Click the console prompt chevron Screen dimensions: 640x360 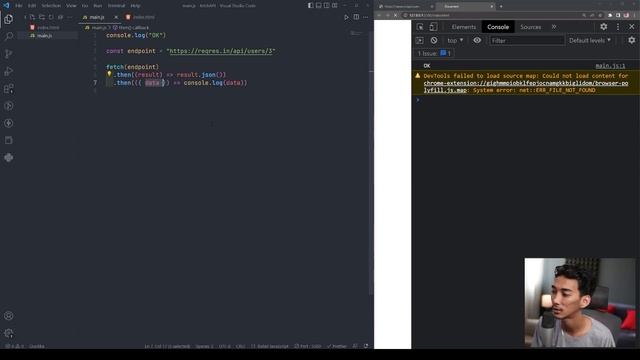pyautogui.click(x=418, y=100)
